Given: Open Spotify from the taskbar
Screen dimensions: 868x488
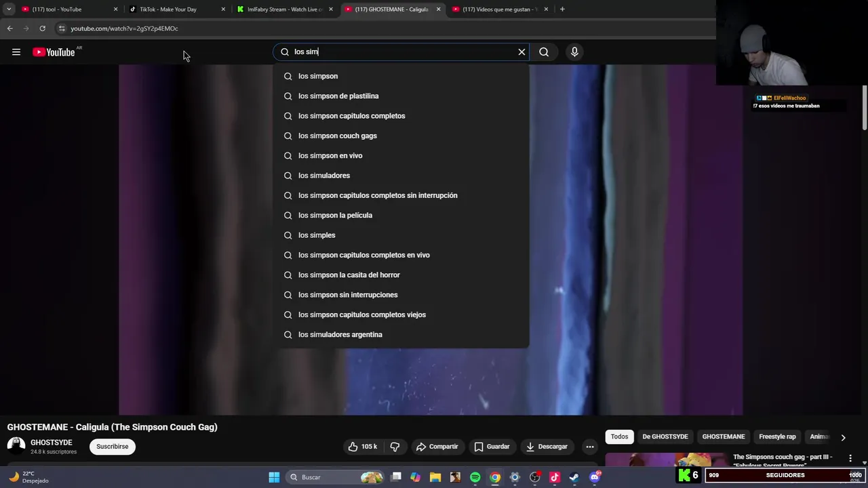Looking at the screenshot, I should [x=475, y=477].
